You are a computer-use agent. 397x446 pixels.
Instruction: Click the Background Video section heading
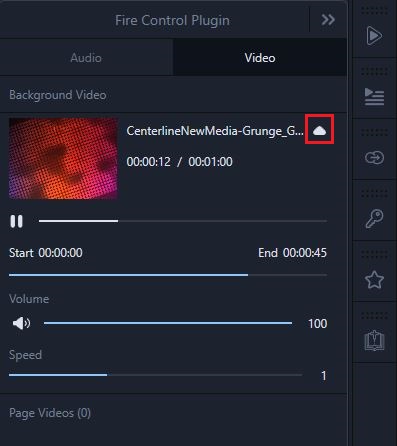[58, 95]
